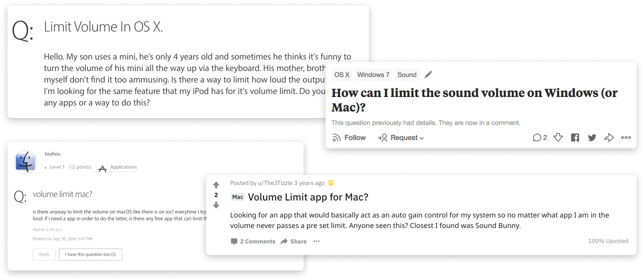This screenshot has height=280, width=644.
Task: Click "I have this question too" button
Action: (x=90, y=254)
